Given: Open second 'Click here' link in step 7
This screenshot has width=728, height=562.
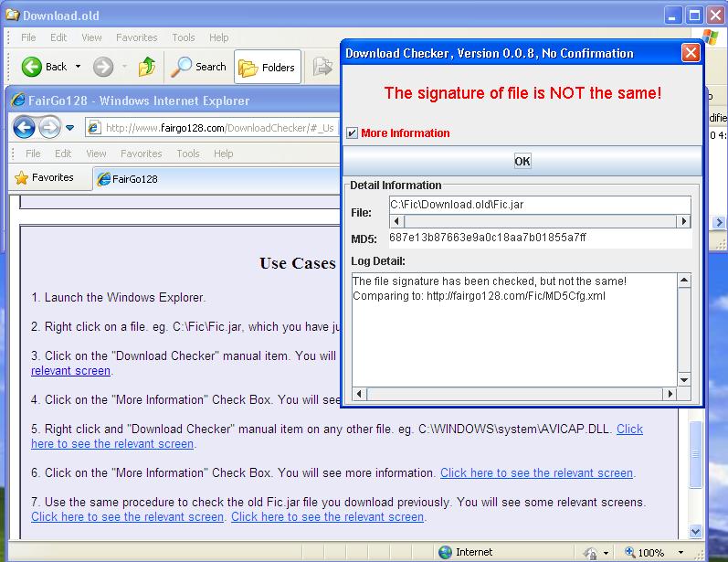Looking at the screenshot, I should pos(327,517).
